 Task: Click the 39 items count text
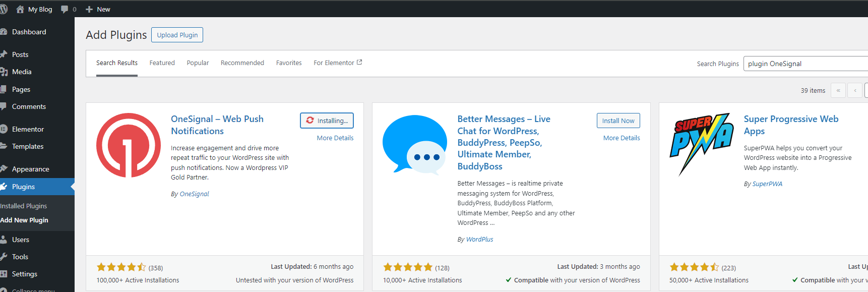(813, 90)
